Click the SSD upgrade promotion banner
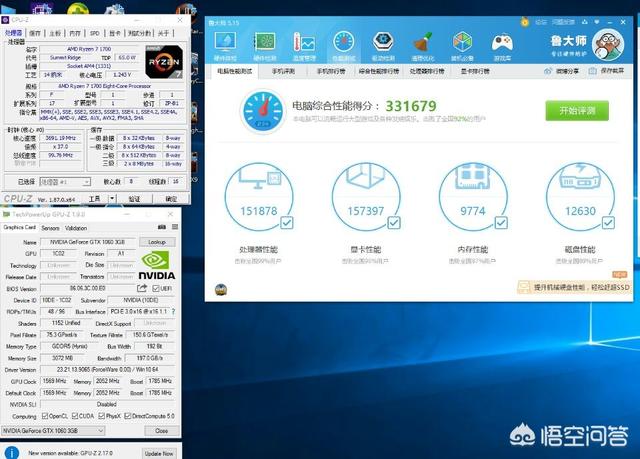Image resolution: width=640 pixels, height=459 pixels. [x=574, y=287]
